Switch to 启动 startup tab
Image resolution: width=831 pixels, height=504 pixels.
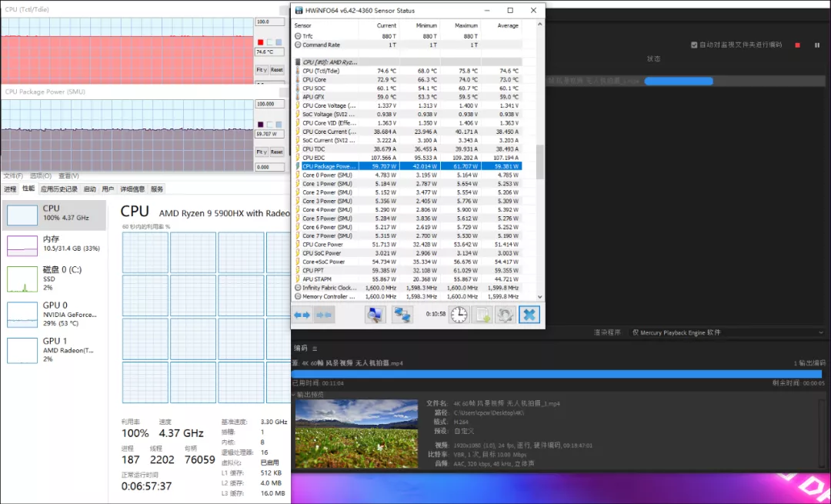pyautogui.click(x=89, y=189)
